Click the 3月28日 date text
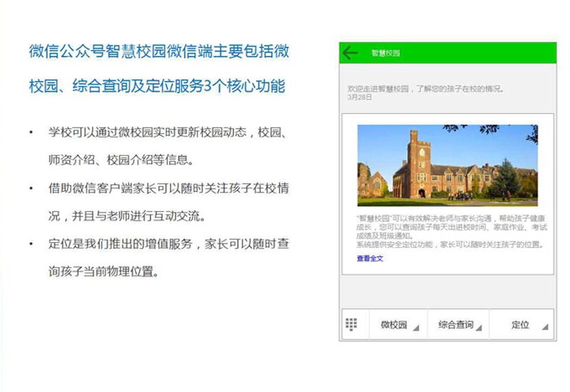 (x=360, y=97)
